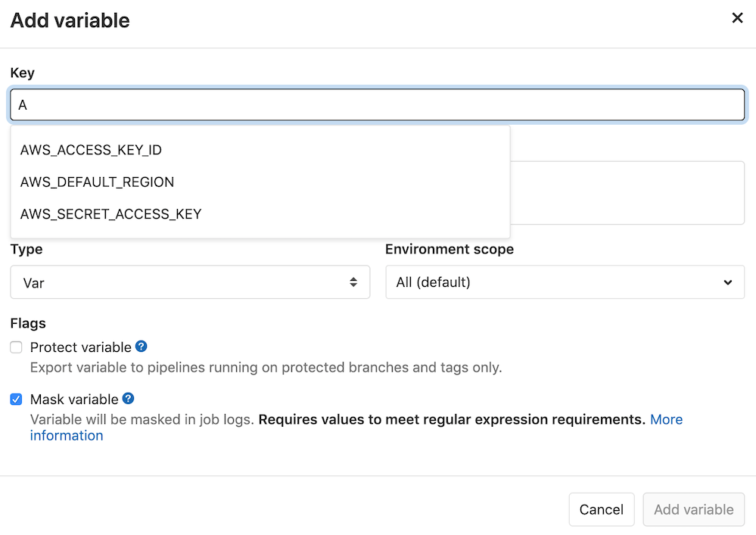
Task: Click inside the Key input field
Action: pos(378,104)
